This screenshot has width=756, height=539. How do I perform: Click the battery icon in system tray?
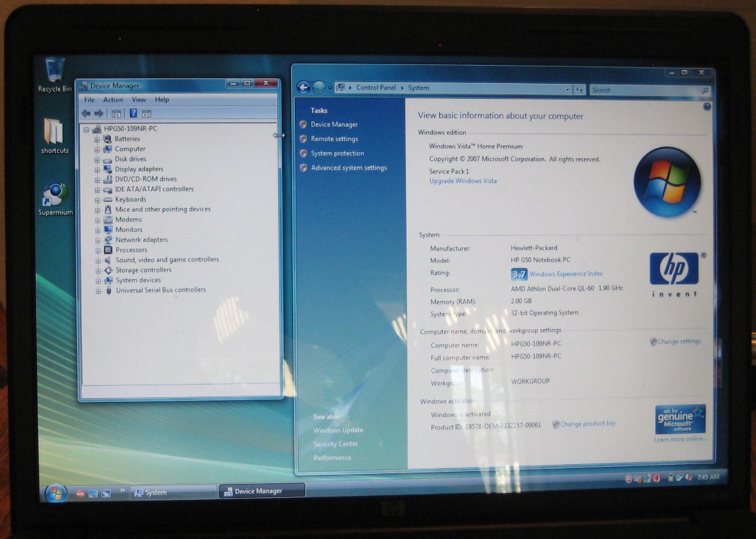tap(670, 478)
